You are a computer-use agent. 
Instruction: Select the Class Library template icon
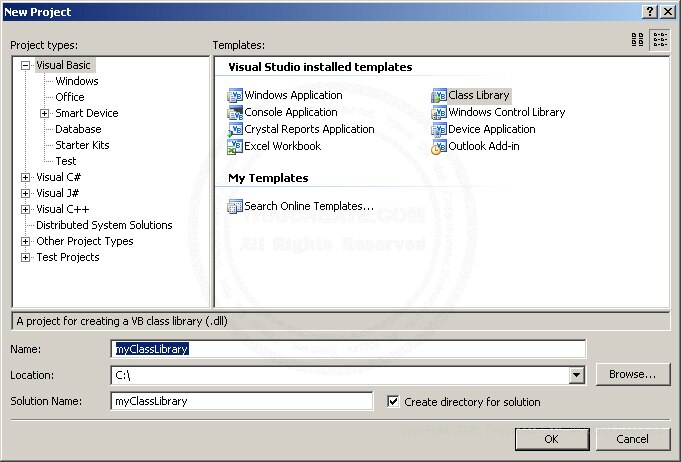[x=439, y=95]
